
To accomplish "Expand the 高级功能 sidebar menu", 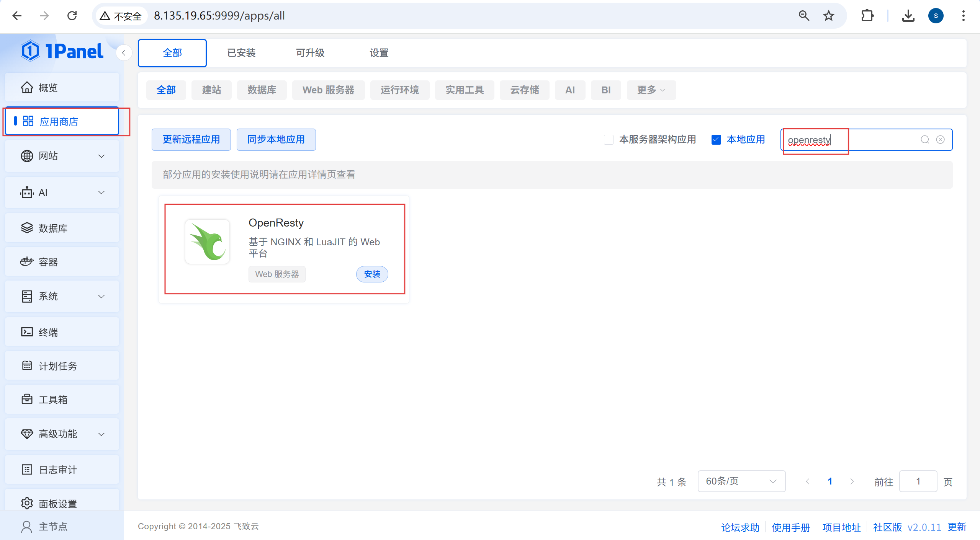I will tap(61, 434).
